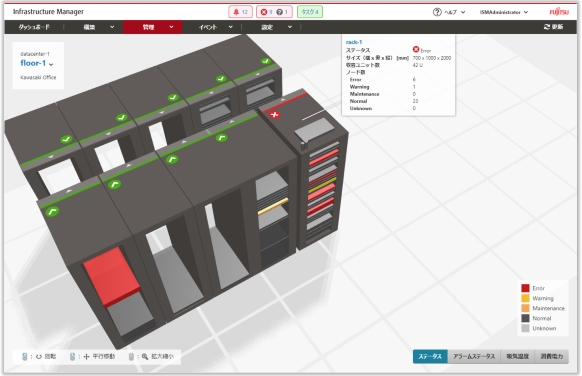Click the red Error legend swatch
This screenshot has height=376, width=582.
[525, 288]
